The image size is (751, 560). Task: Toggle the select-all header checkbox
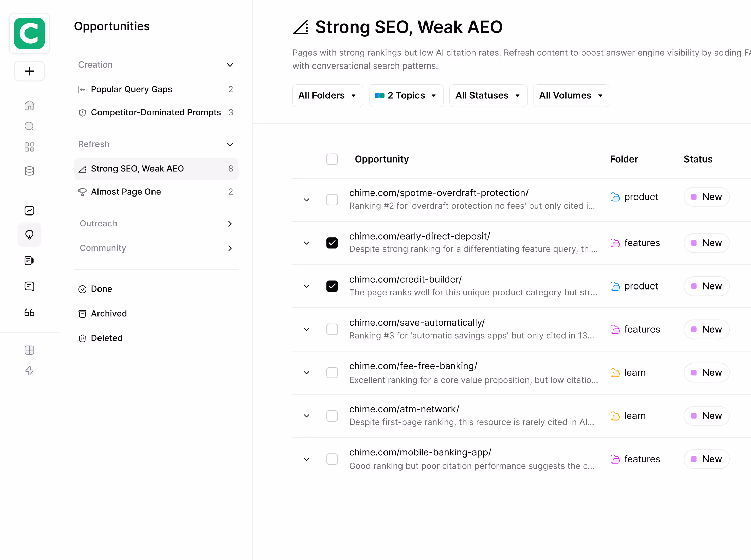click(332, 159)
